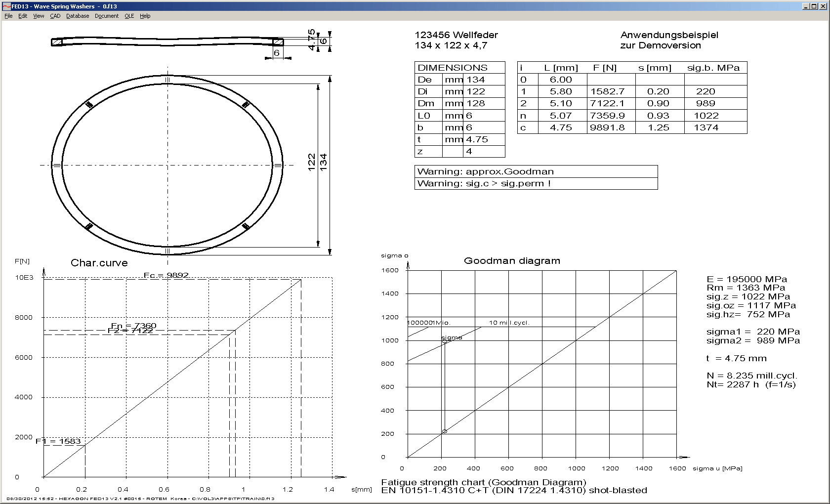Close the FED13 window
This screenshot has width=830, height=504.
click(823, 6)
